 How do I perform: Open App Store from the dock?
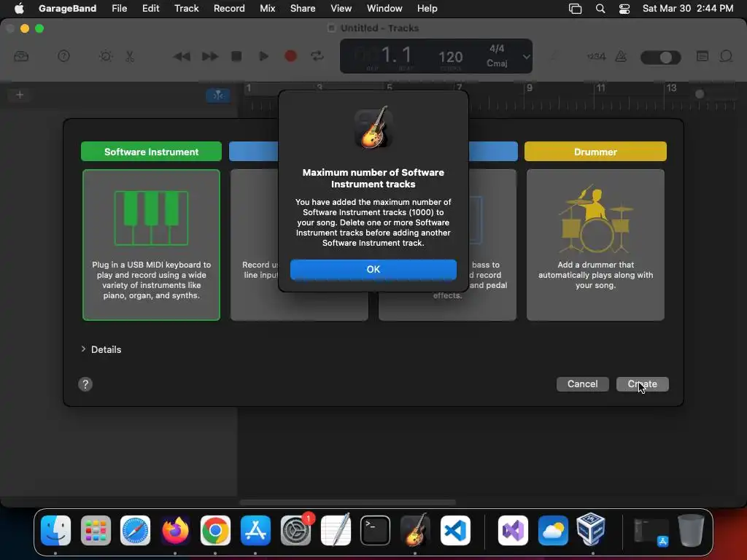pos(255,530)
